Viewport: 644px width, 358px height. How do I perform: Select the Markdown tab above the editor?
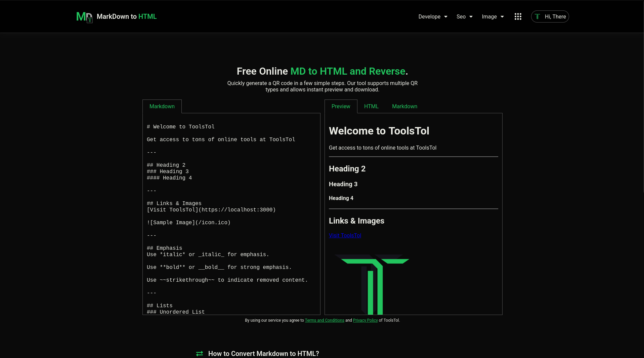coord(162,106)
